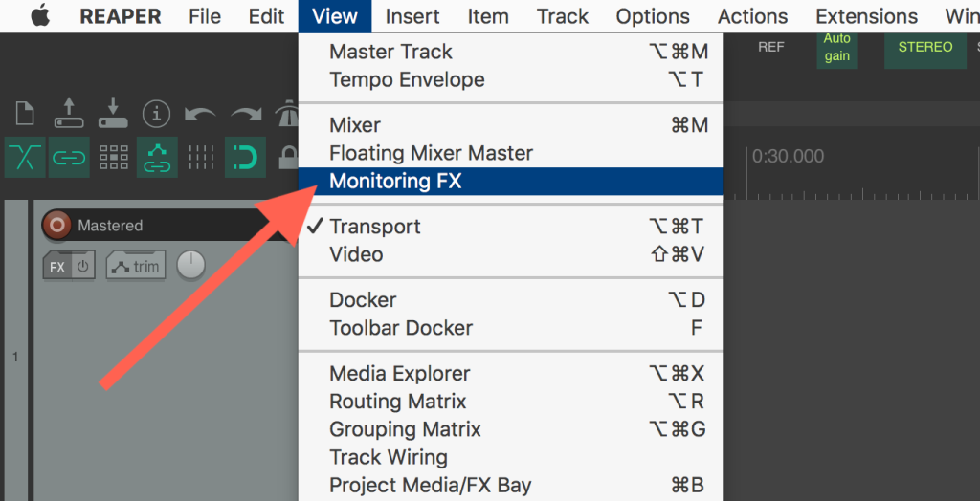Image resolution: width=980 pixels, height=501 pixels.
Task: Click the Save Project toolbar icon
Action: click(113, 113)
